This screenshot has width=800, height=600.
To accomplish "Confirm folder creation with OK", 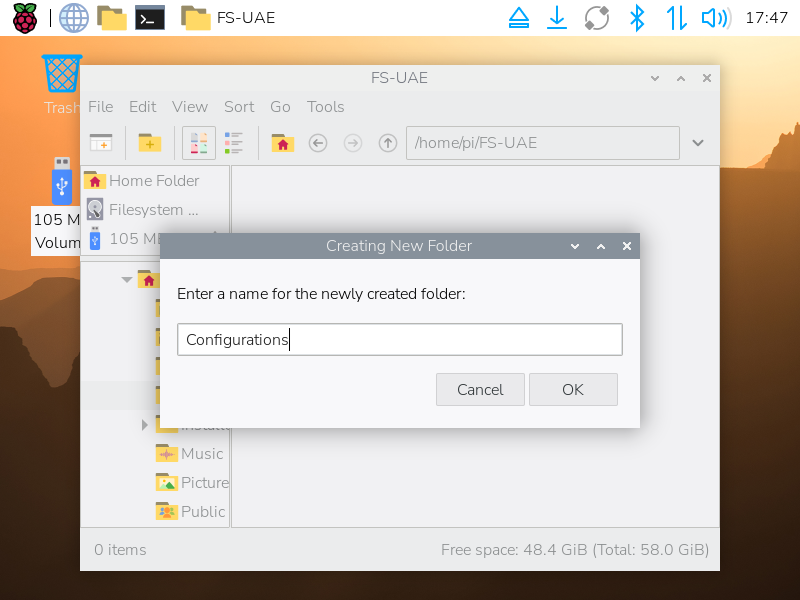I will (573, 389).
